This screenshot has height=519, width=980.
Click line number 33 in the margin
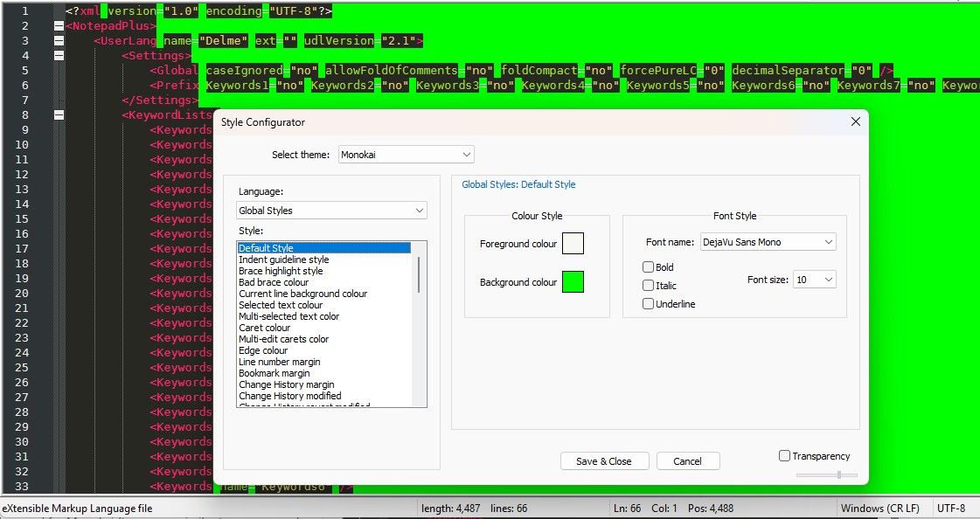(x=22, y=487)
